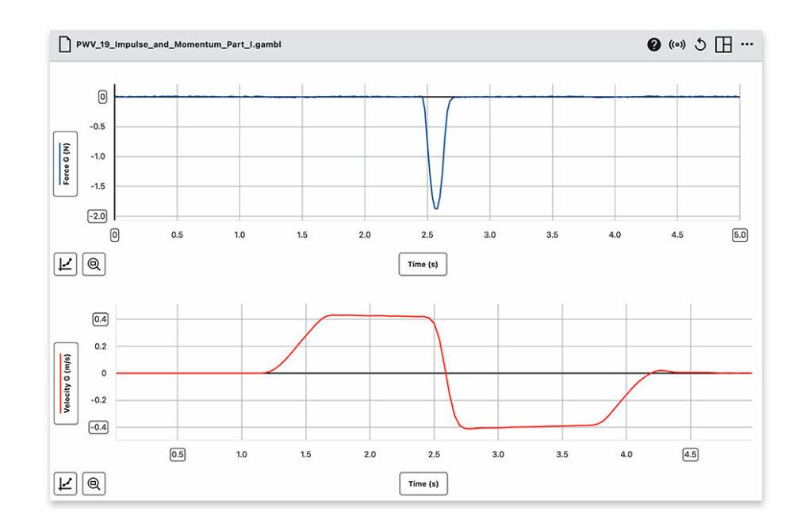The width and height of the screenshot is (812, 531).
Task: Click the 2.0 tick label on Velocity time axis
Action: [370, 454]
